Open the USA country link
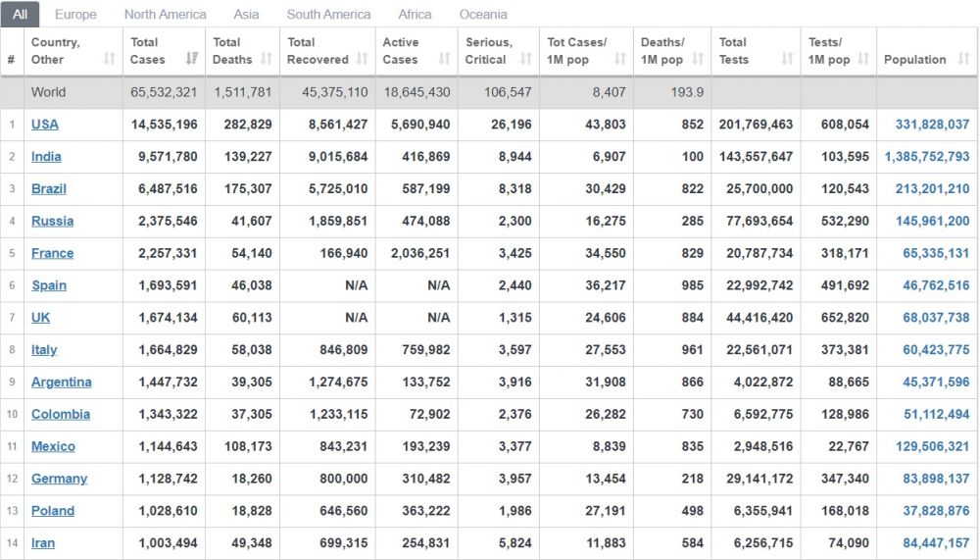This screenshot has width=980, height=560. 45,125
